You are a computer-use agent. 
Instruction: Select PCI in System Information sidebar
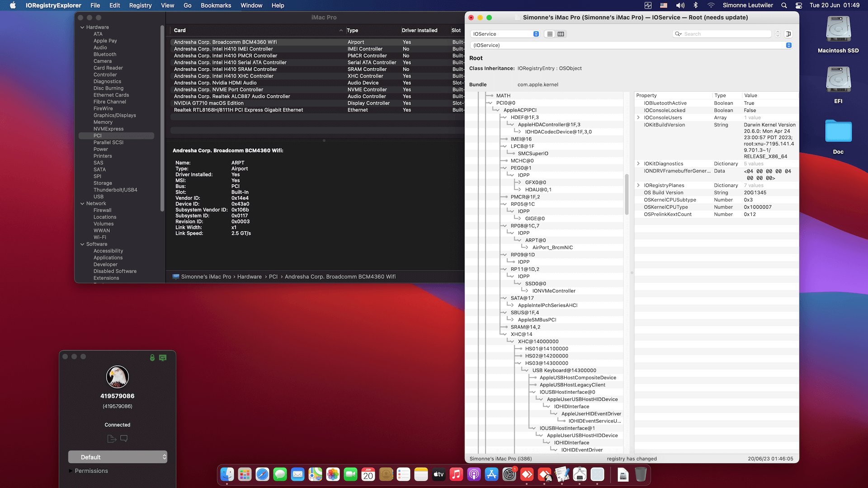tap(116, 136)
